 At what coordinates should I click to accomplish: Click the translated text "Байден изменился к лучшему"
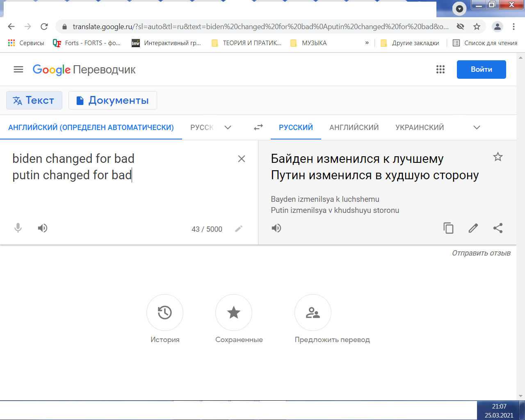coord(357,159)
